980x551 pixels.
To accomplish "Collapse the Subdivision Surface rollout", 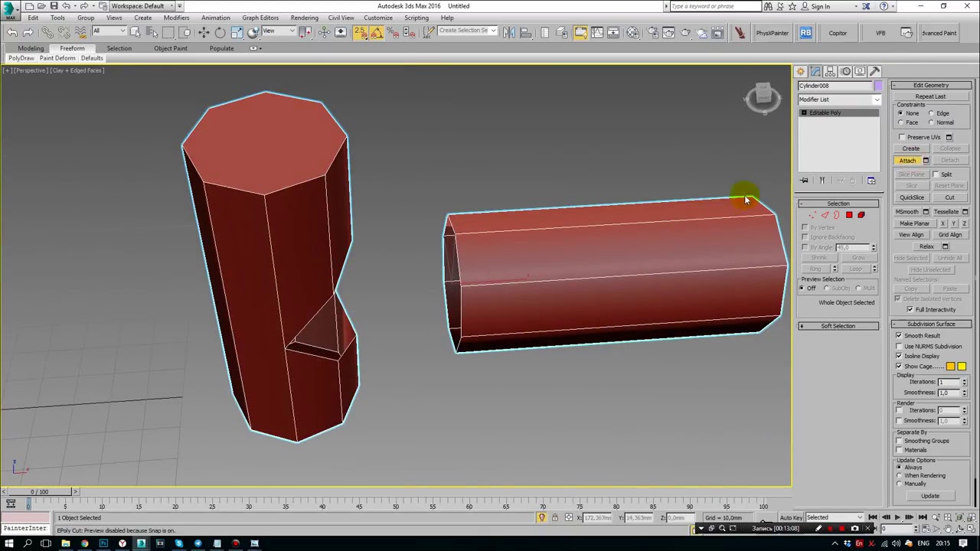I will 931,324.
